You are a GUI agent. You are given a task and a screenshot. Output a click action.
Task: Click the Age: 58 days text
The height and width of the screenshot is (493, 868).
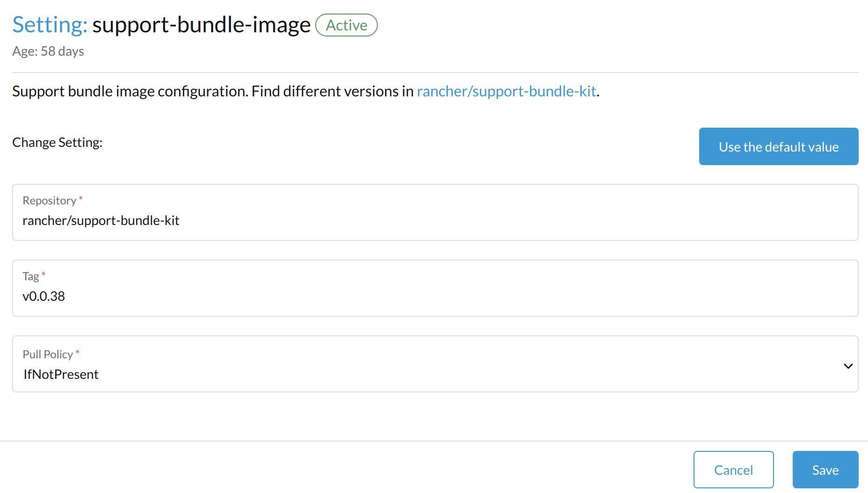coord(48,51)
